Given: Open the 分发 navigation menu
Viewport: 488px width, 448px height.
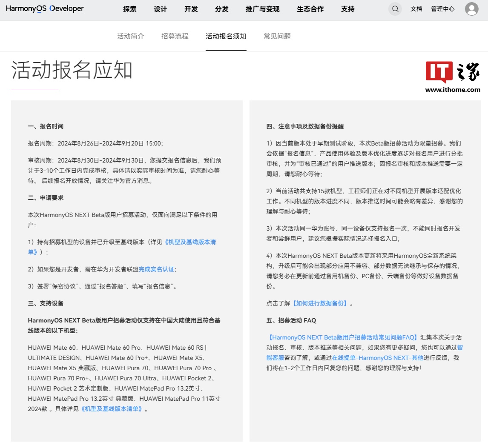Looking at the screenshot, I should click(x=222, y=9).
